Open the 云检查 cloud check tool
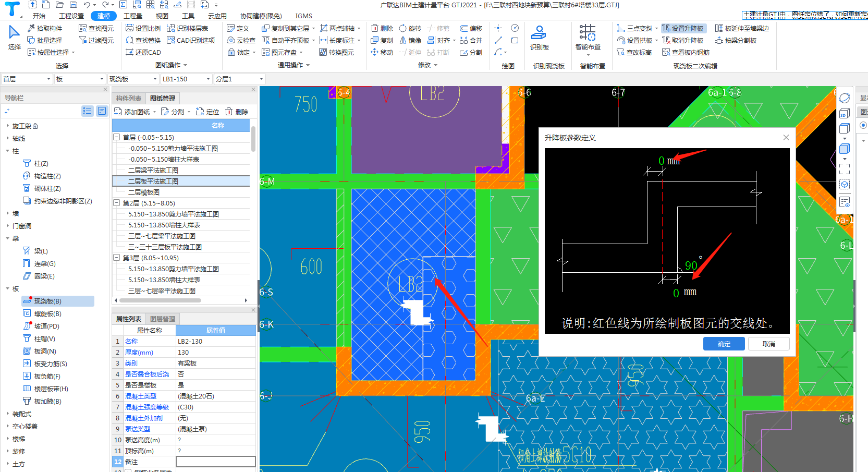 pyautogui.click(x=241, y=40)
